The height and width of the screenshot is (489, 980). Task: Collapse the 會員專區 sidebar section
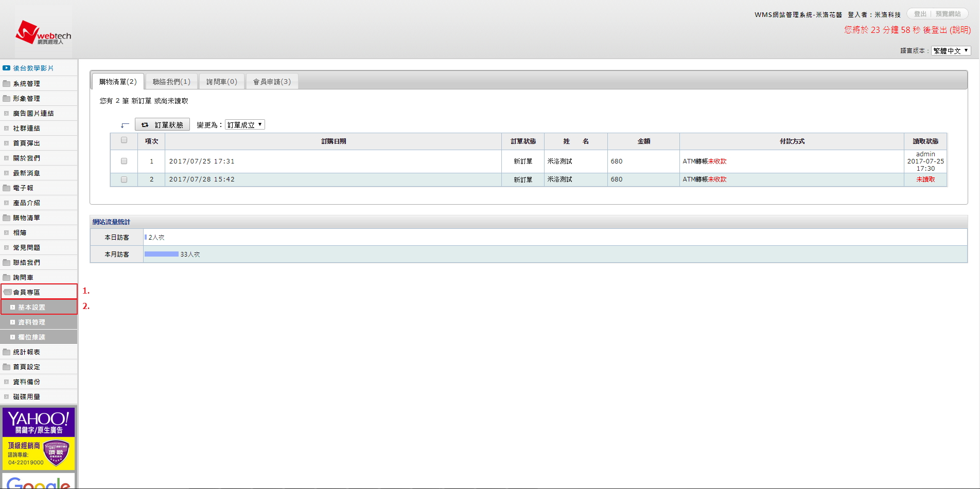point(26,292)
